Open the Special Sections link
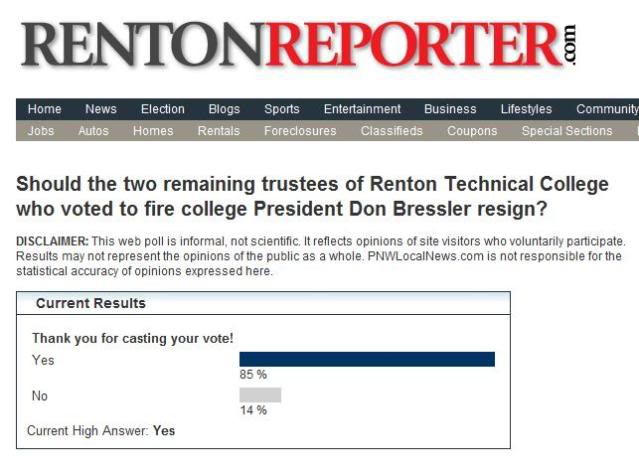 pyautogui.click(x=567, y=131)
